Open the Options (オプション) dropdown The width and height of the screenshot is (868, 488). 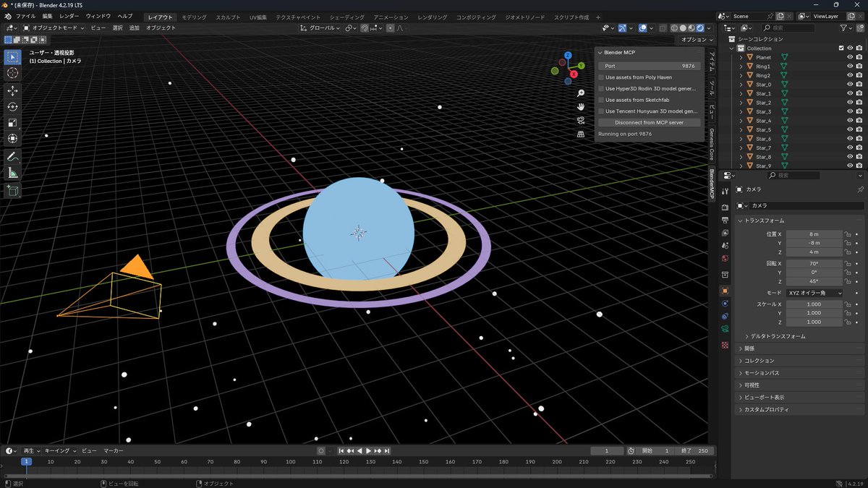point(698,40)
